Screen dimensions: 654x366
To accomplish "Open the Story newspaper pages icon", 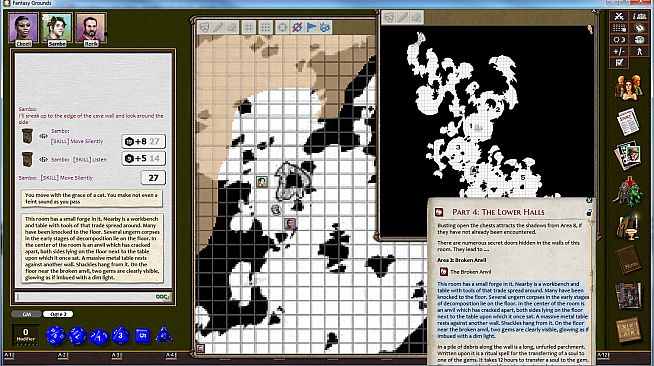I will [629, 121].
